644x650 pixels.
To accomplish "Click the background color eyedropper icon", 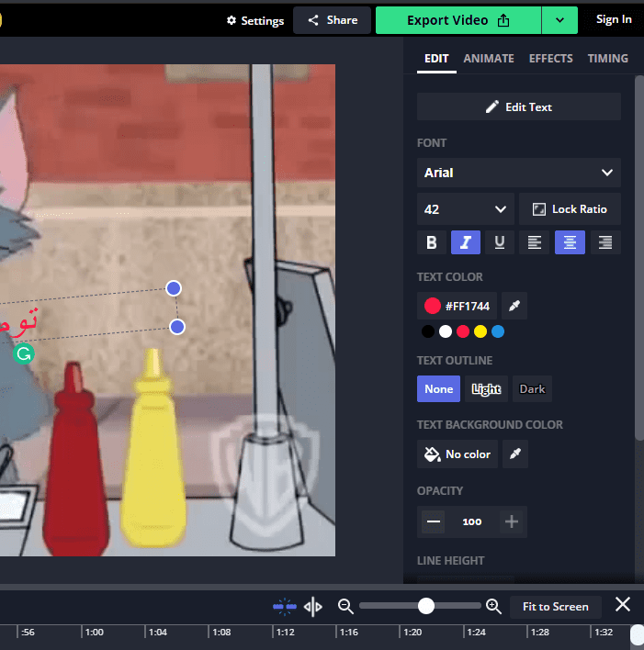I will [x=514, y=454].
